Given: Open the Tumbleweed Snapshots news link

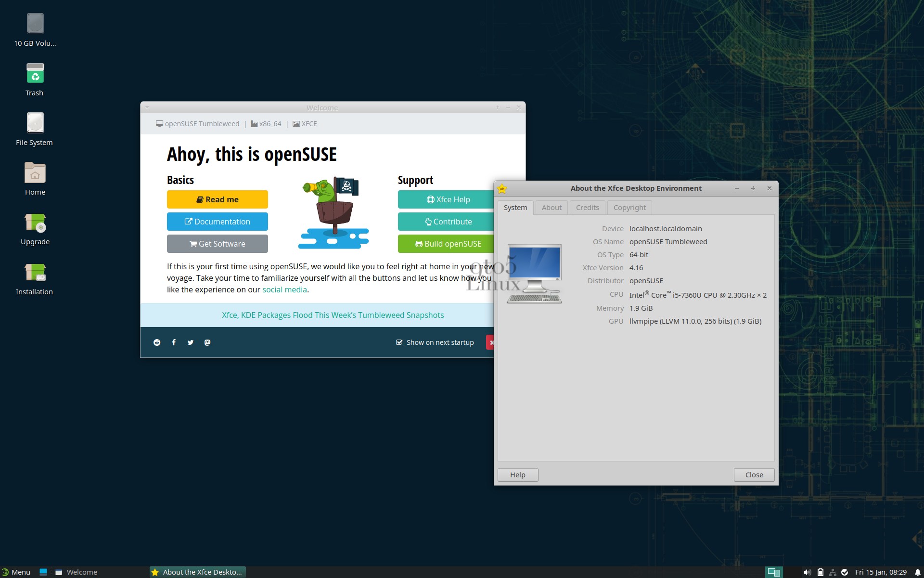Looking at the screenshot, I should 333,315.
